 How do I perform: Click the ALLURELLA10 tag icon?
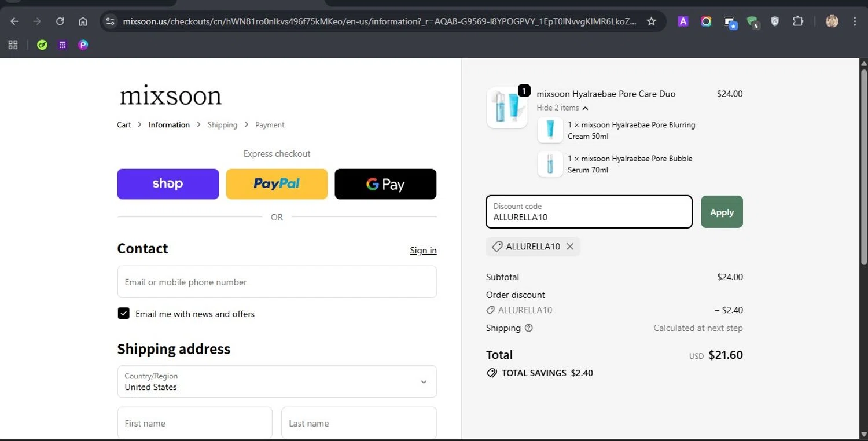tap(496, 247)
